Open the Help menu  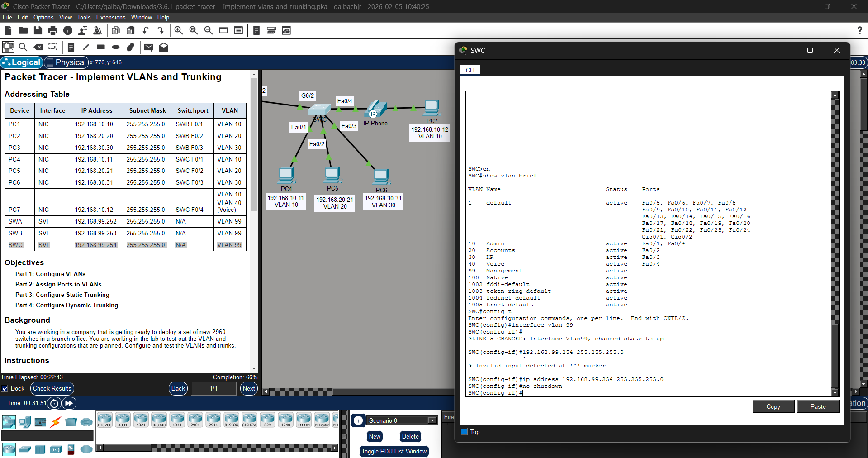163,17
